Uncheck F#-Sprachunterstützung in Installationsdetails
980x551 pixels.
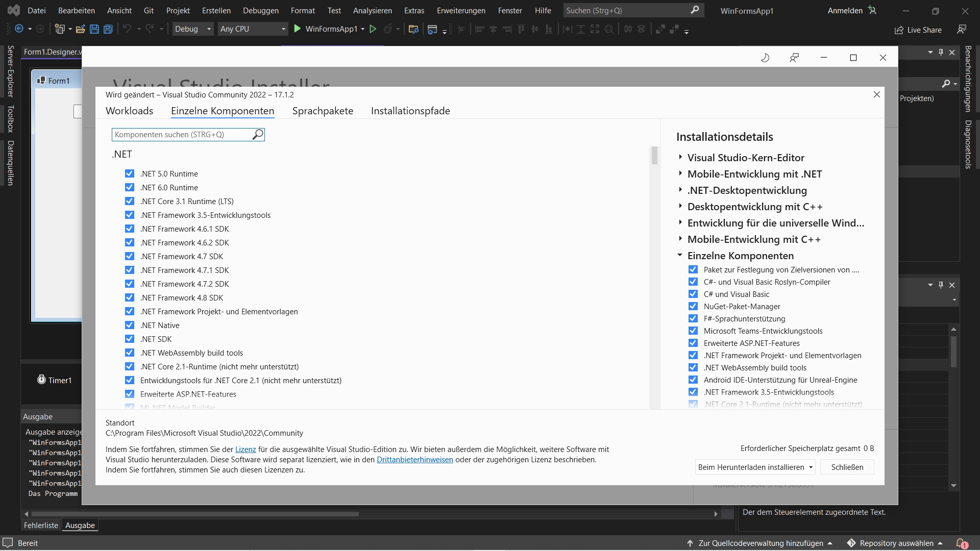tap(693, 318)
